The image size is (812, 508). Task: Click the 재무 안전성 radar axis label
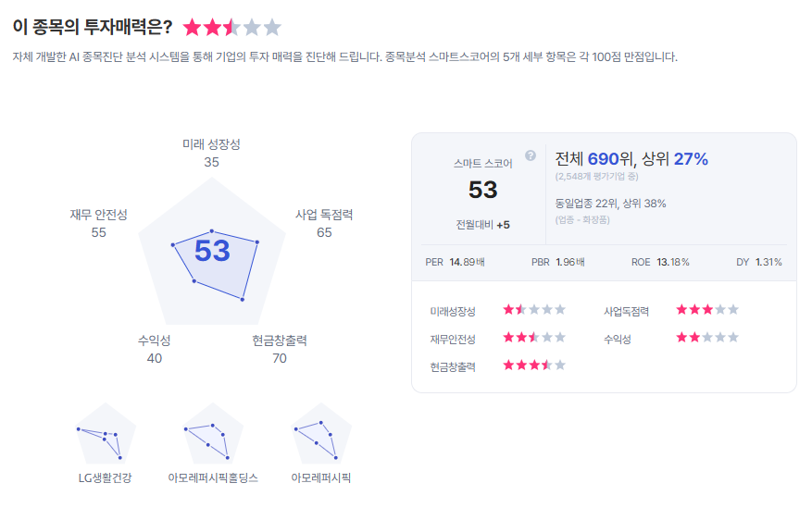coord(98,215)
